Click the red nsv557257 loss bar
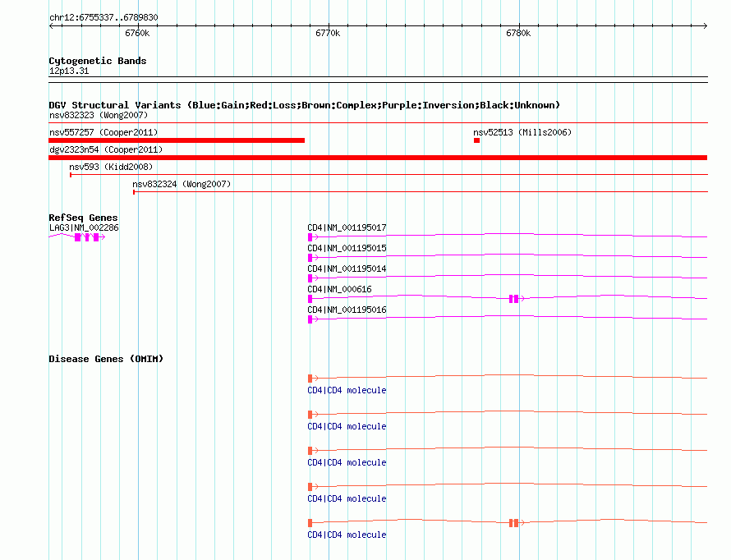731x560 pixels. tap(177, 140)
